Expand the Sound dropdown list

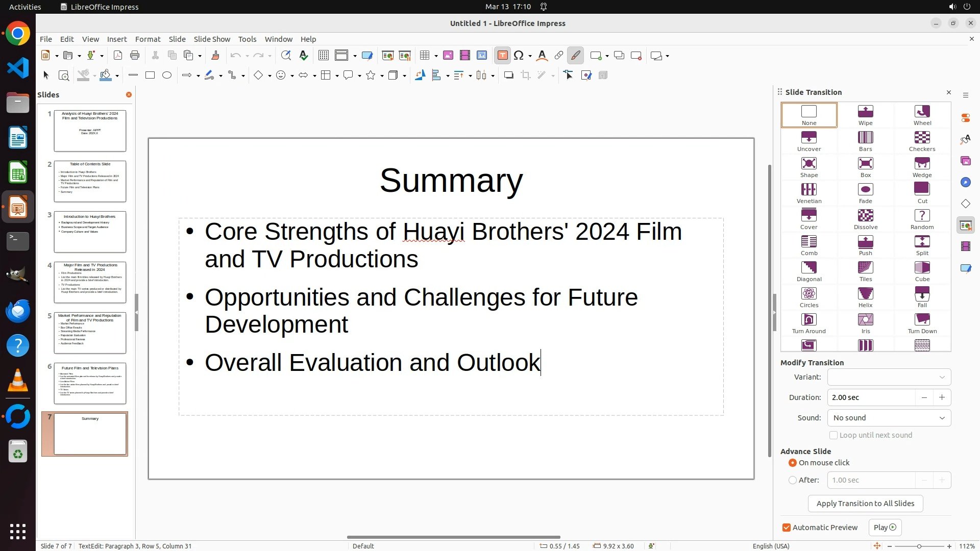[x=889, y=418]
